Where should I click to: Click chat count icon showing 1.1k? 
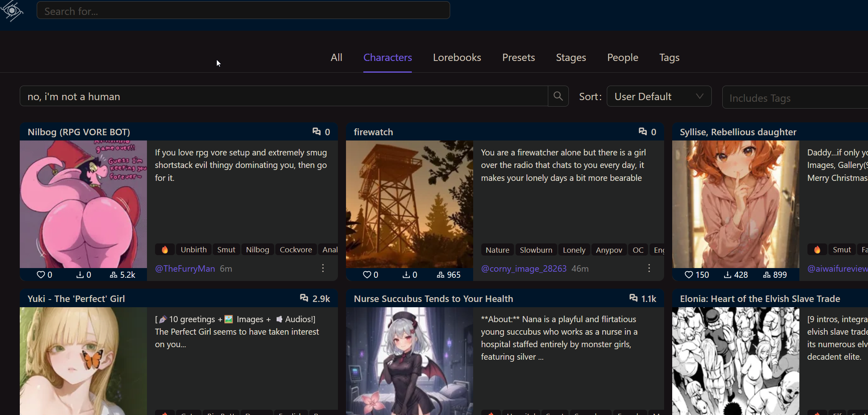click(633, 298)
